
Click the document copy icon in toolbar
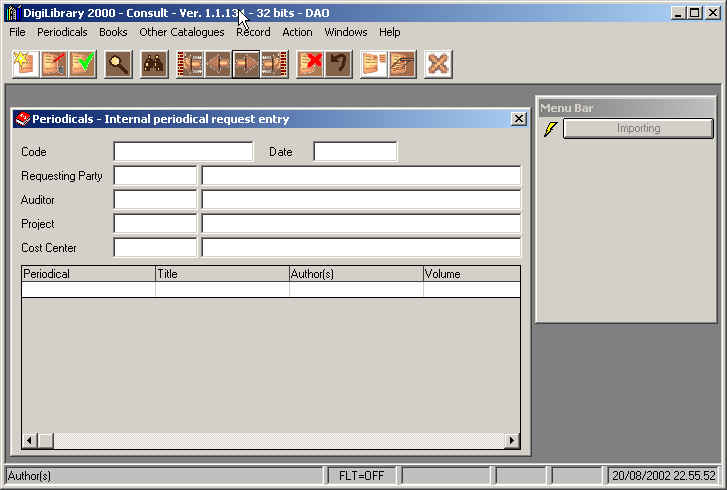pyautogui.click(x=374, y=64)
